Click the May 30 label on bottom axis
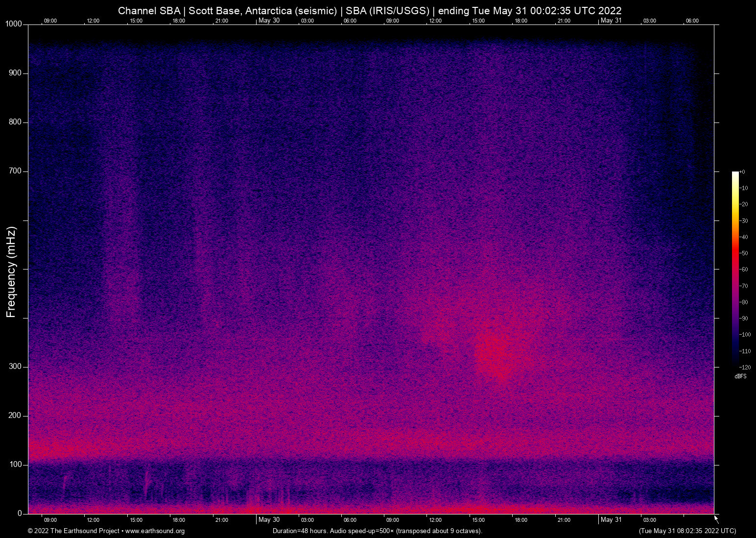This screenshot has width=756, height=538. 269,520
